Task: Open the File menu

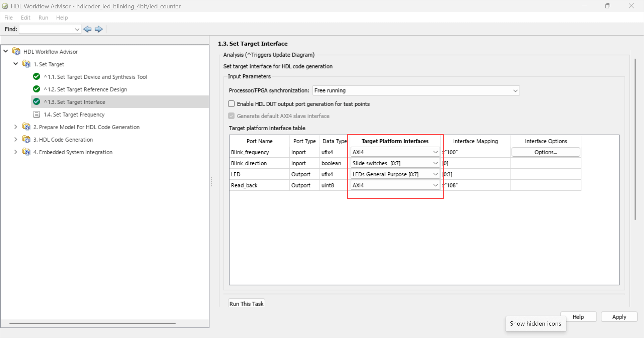Action: coord(8,17)
